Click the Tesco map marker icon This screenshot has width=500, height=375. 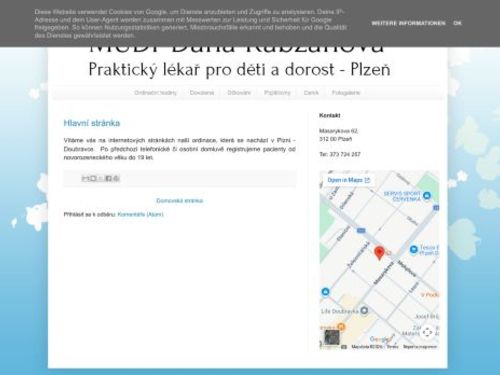pyautogui.click(x=413, y=249)
